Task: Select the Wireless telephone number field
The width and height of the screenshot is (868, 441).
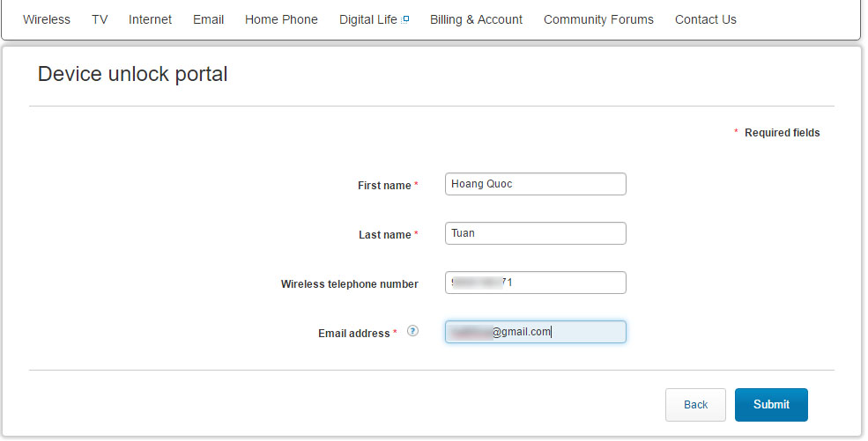Action: click(535, 283)
